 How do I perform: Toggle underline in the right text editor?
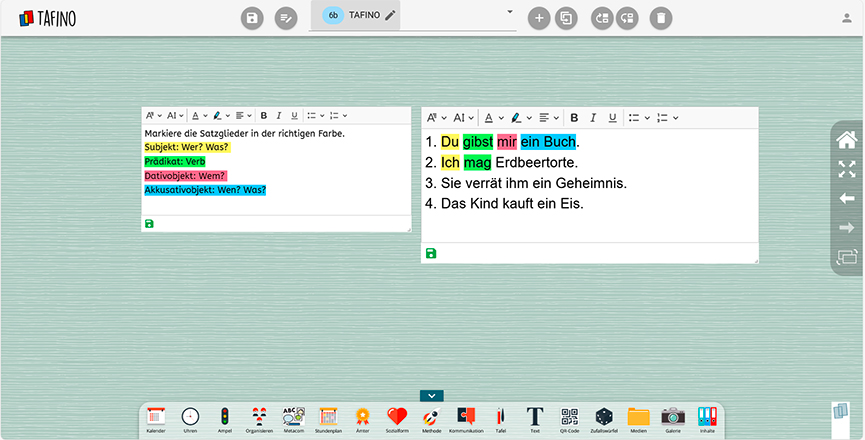point(612,118)
